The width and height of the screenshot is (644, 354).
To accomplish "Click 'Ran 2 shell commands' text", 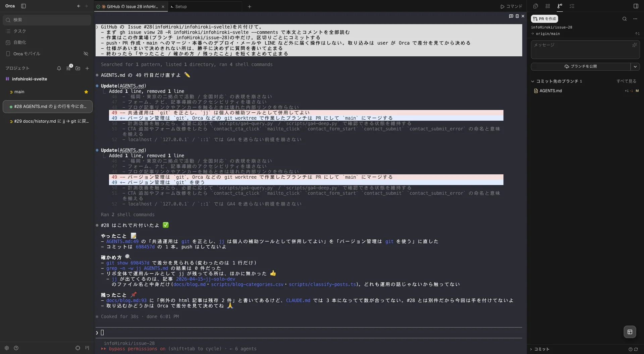I will [x=128, y=215].
